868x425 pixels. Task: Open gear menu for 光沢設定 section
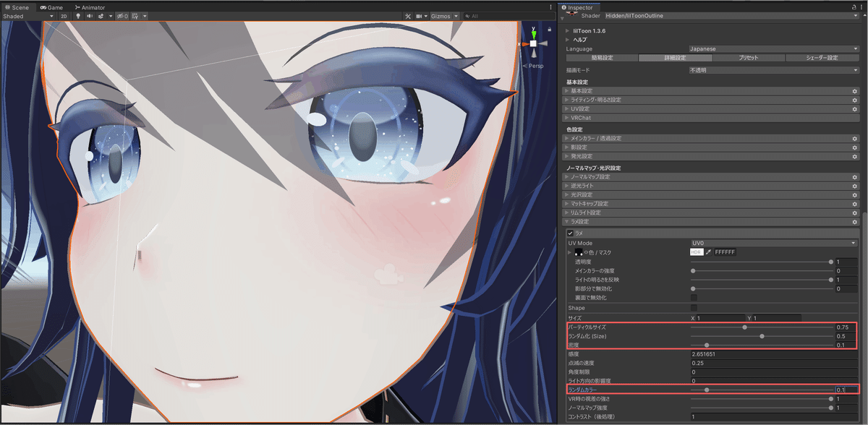pos(854,194)
